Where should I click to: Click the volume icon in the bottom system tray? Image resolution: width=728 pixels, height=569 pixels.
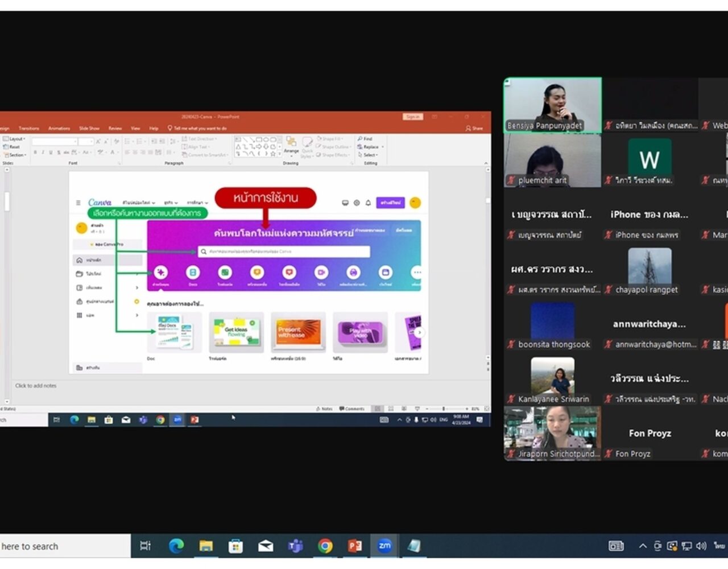coord(701,546)
